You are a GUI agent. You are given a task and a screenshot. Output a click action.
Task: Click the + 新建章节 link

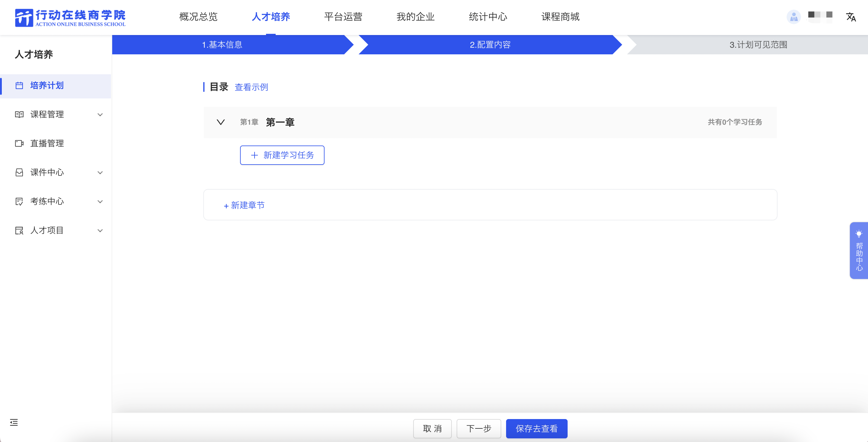pos(244,205)
